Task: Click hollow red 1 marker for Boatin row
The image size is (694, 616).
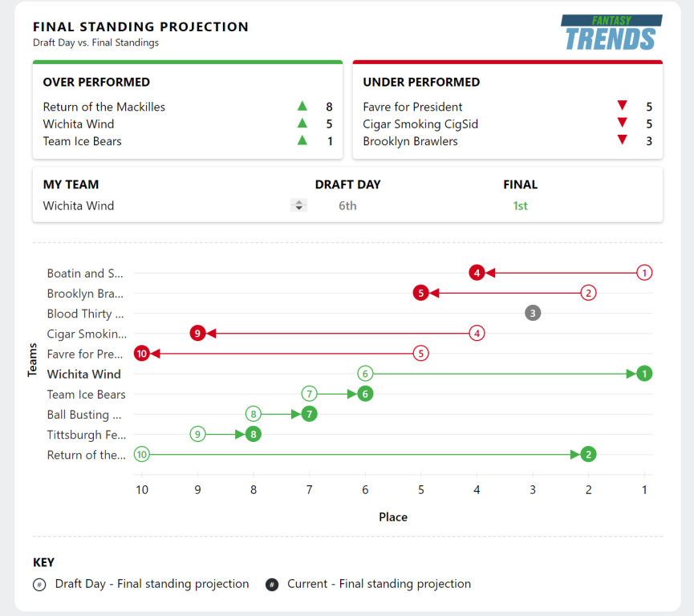Action: tap(643, 273)
